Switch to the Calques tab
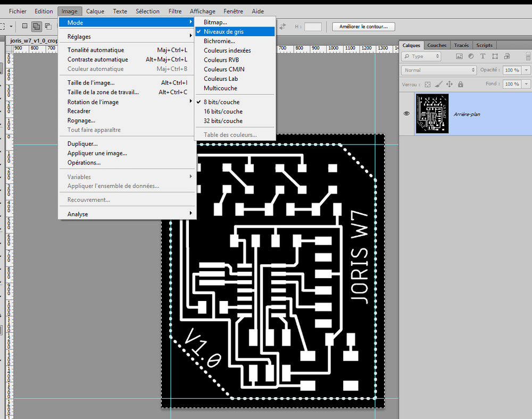 pos(411,45)
